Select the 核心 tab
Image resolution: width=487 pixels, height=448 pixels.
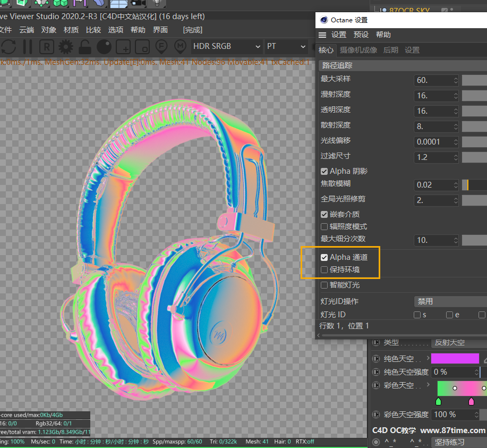pyautogui.click(x=326, y=50)
